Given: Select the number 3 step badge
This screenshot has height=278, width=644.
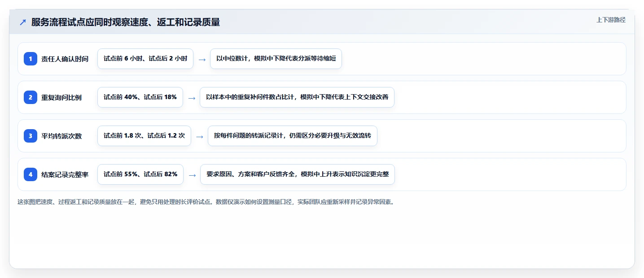Looking at the screenshot, I should [31, 136].
